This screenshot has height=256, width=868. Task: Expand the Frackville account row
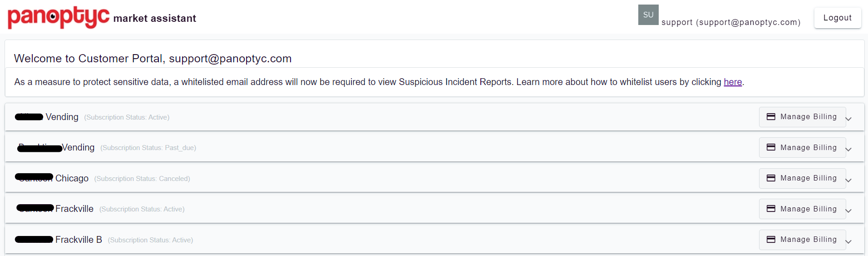(x=848, y=211)
